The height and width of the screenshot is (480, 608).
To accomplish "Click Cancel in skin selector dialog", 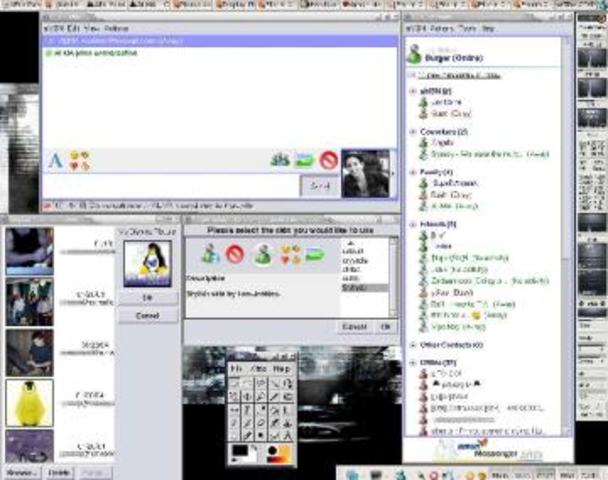I will (x=355, y=327).
